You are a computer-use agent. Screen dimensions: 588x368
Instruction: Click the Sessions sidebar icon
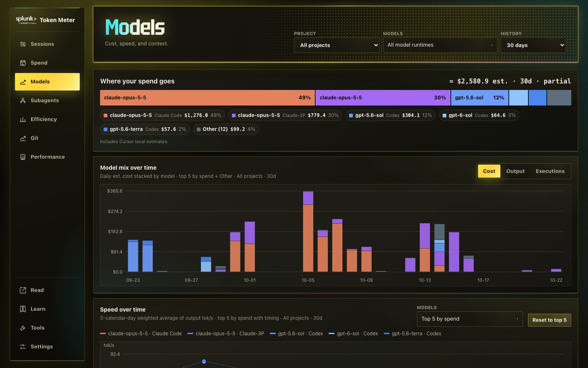pos(23,44)
